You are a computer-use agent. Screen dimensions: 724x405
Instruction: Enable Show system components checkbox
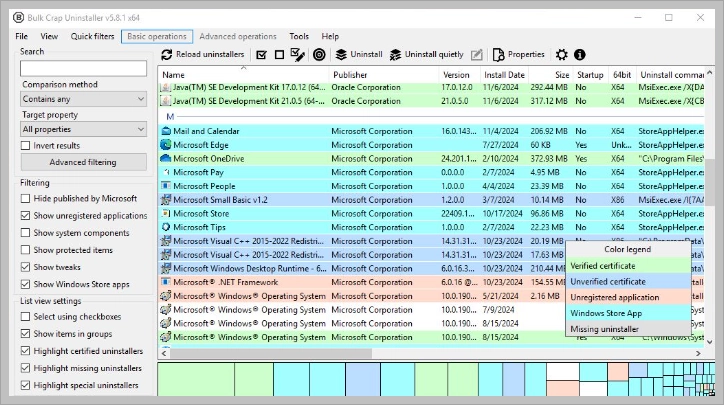coord(26,233)
